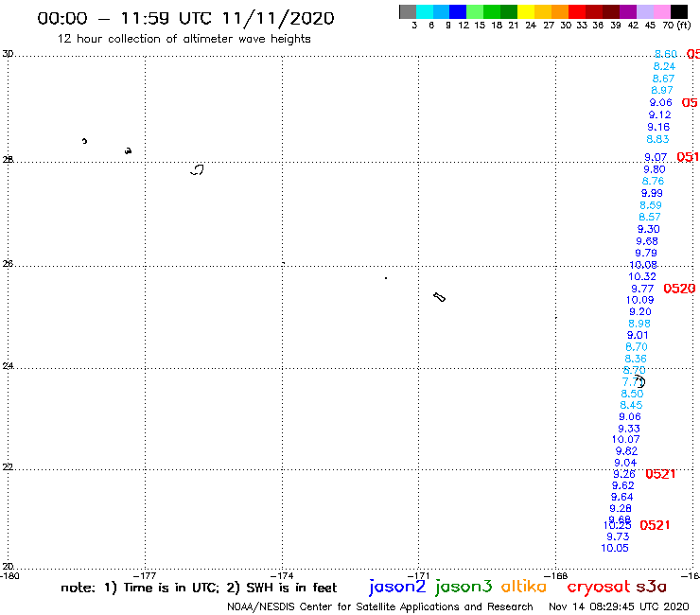Click wave height value '9.79'

(x=646, y=253)
